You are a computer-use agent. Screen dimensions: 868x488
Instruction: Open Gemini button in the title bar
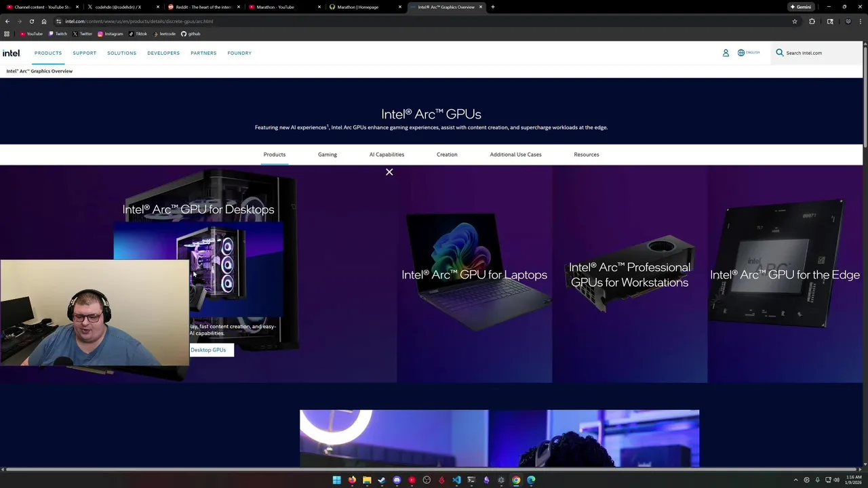point(801,7)
